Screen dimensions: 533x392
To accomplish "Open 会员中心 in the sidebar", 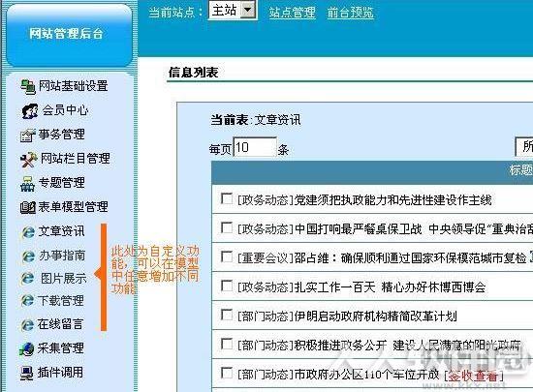I will pos(65,110).
